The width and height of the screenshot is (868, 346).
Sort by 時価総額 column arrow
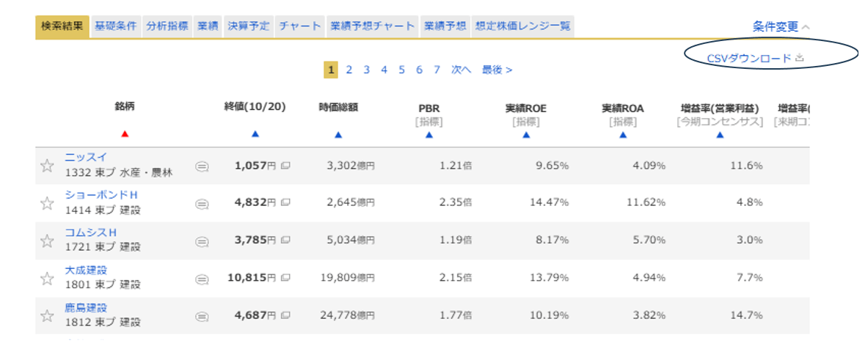pyautogui.click(x=338, y=135)
